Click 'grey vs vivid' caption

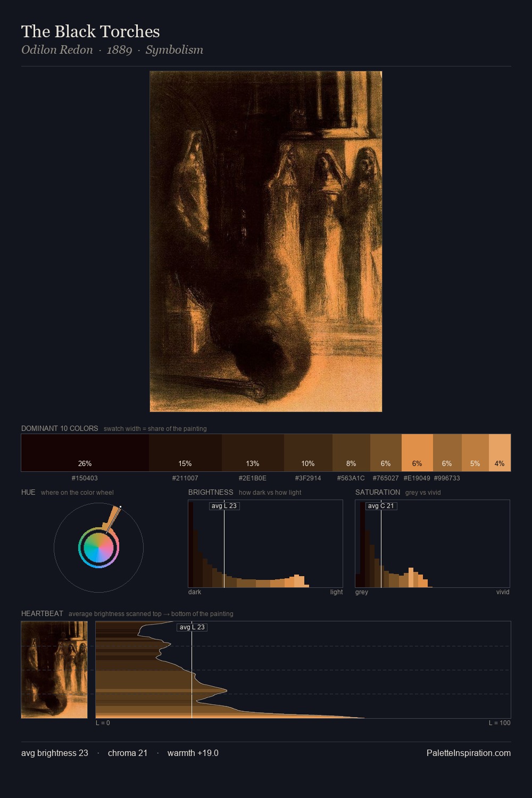pyautogui.click(x=423, y=493)
